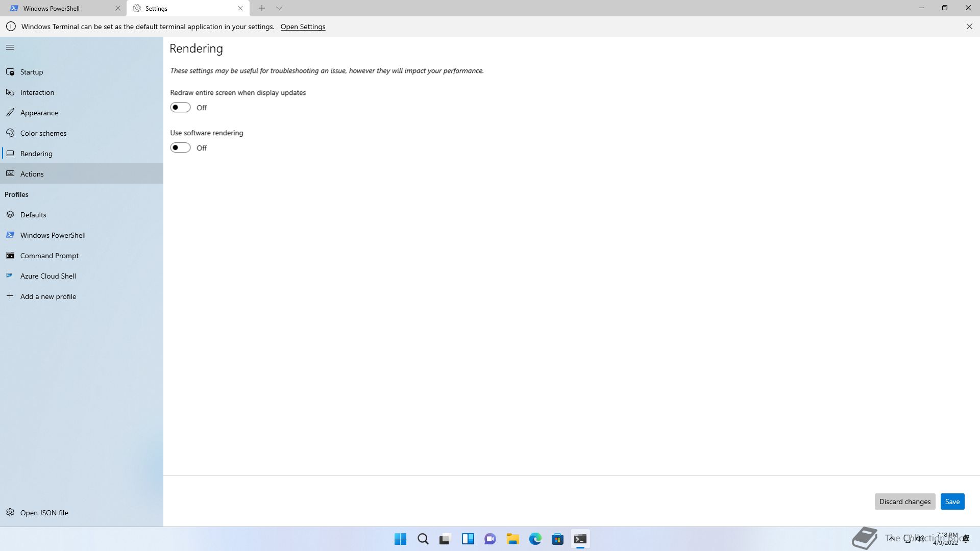
Task: Click Windows Terminal taskbar icon
Action: coord(580,539)
